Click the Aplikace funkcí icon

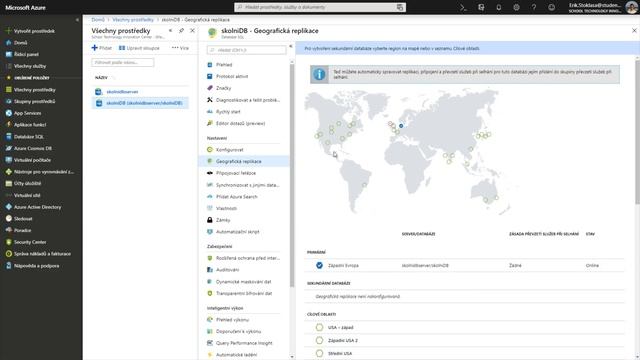pyautogui.click(x=9, y=125)
